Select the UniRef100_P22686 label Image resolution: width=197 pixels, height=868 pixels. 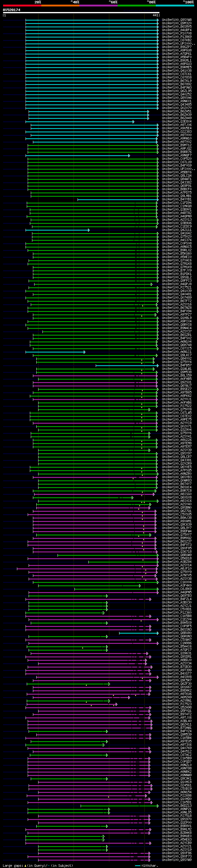(x=176, y=796)
